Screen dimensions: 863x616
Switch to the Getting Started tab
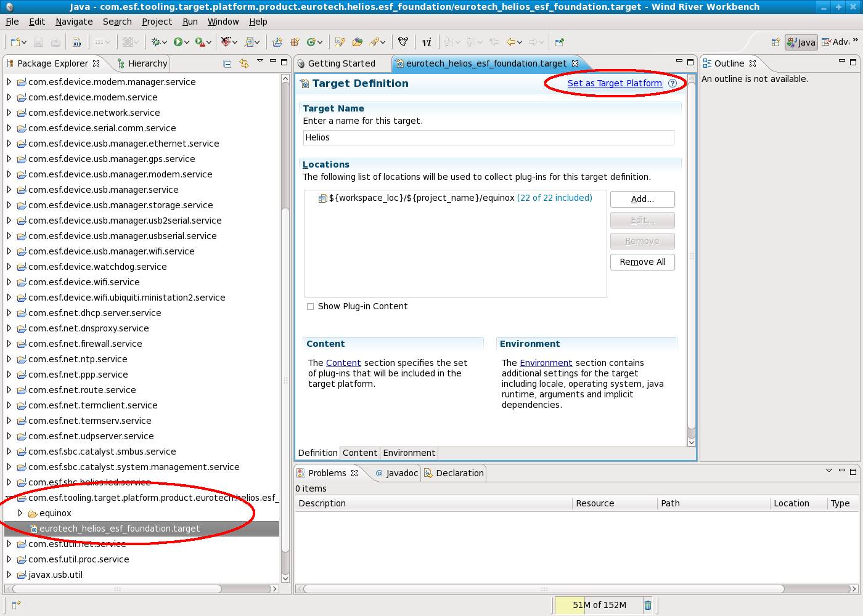(x=336, y=63)
